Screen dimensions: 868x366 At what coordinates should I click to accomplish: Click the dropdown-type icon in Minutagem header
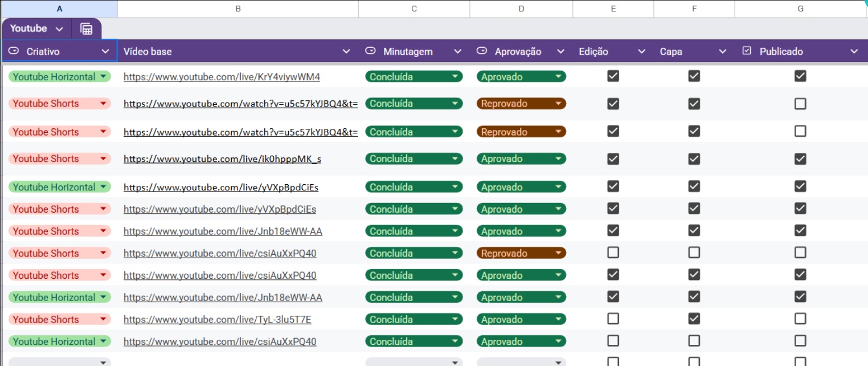tap(370, 51)
